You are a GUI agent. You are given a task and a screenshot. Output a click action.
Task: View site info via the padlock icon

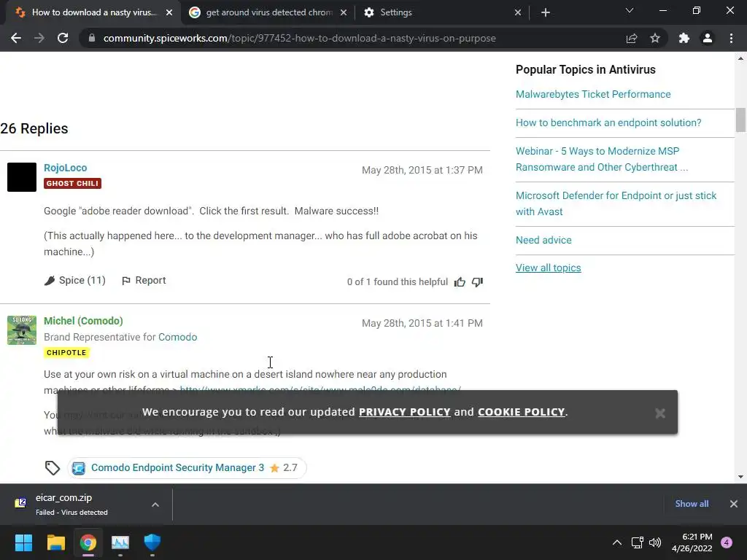coord(92,38)
